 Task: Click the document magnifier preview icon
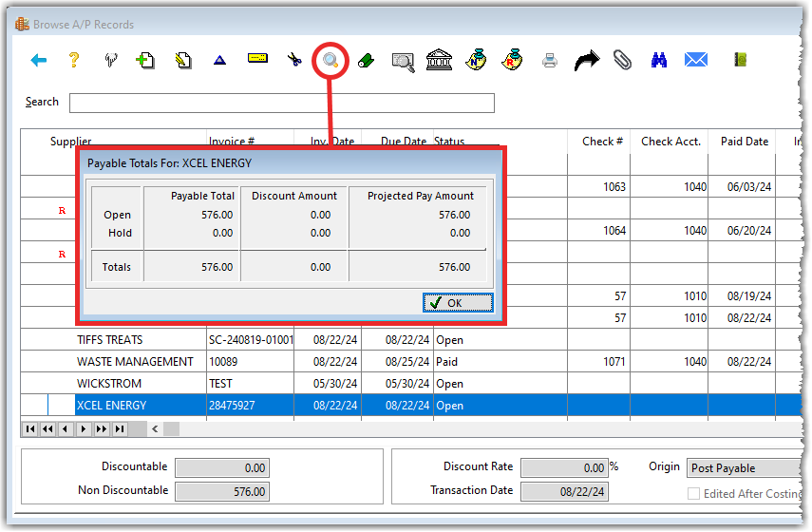tap(404, 62)
